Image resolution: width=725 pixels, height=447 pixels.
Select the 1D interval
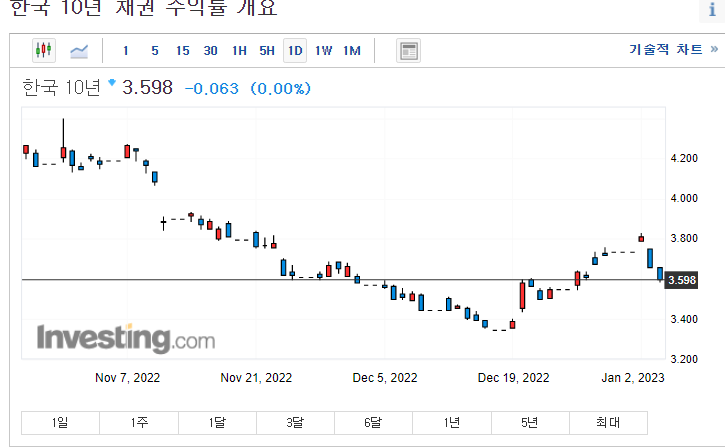pos(295,50)
